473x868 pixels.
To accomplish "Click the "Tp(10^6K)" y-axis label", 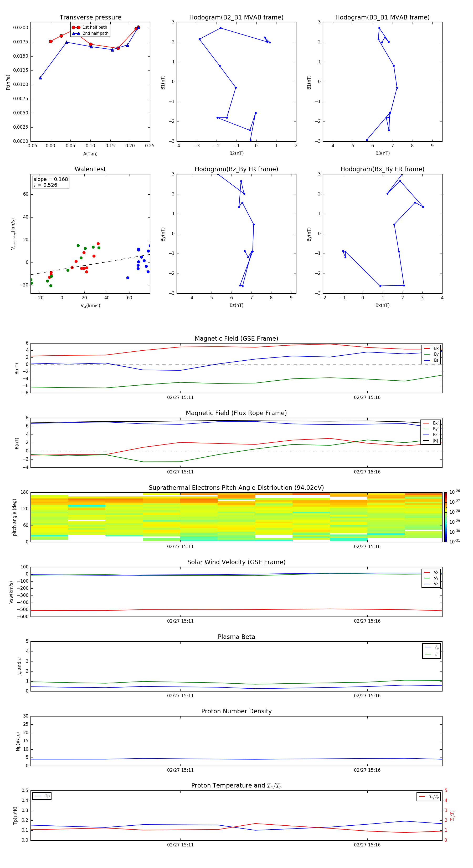I will [x=15, y=815].
